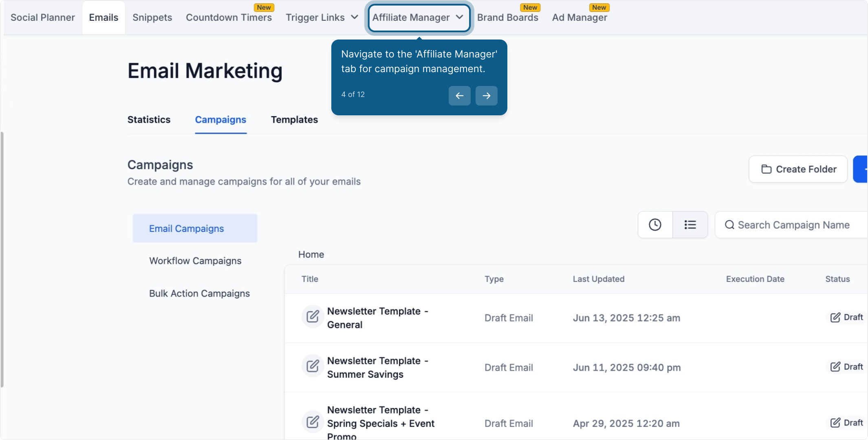Open Newsletter Template - Spring Specials campaign
The height and width of the screenshot is (440, 868).
click(x=381, y=422)
